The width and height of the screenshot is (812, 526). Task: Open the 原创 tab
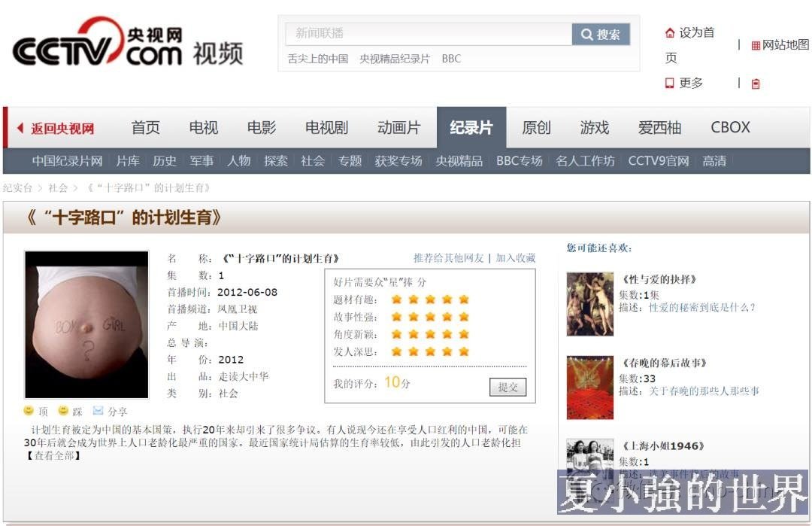click(x=537, y=127)
